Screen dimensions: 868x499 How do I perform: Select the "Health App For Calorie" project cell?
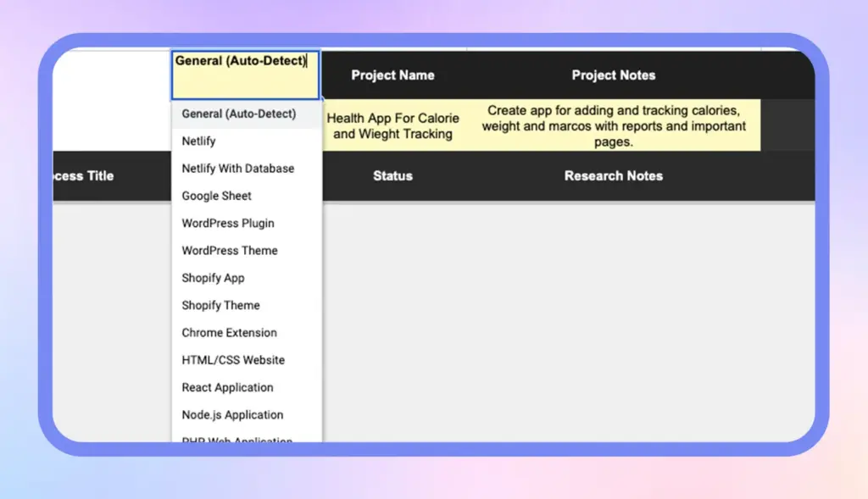(393, 125)
